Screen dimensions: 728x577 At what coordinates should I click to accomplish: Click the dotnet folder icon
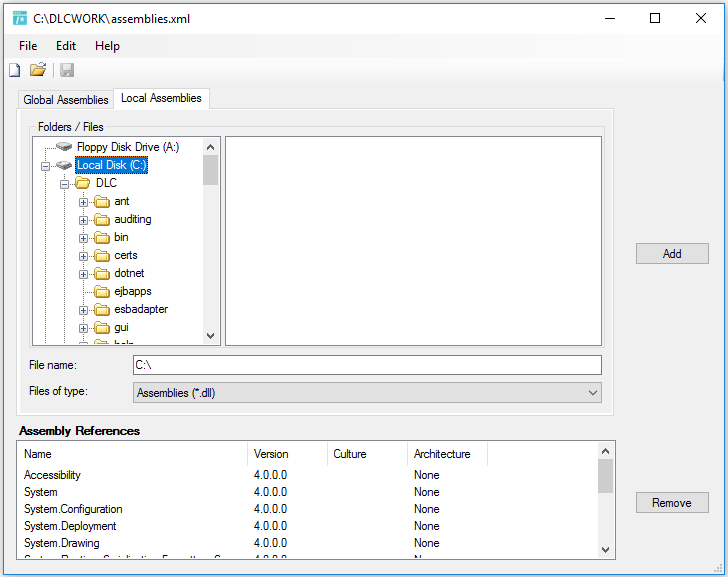pos(102,273)
